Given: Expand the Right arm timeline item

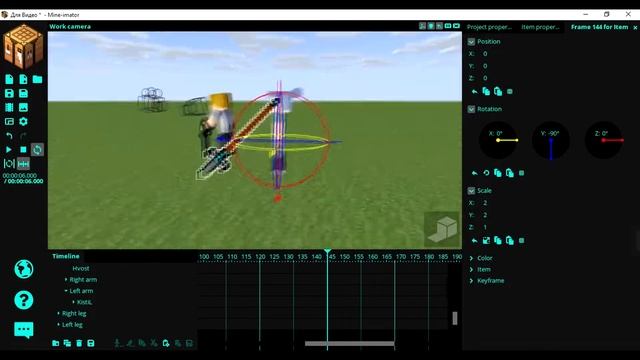Looking at the screenshot, I should [x=66, y=280].
